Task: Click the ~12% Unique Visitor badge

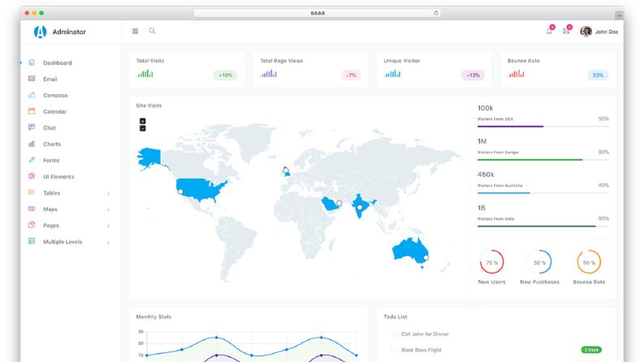Action: [x=473, y=75]
